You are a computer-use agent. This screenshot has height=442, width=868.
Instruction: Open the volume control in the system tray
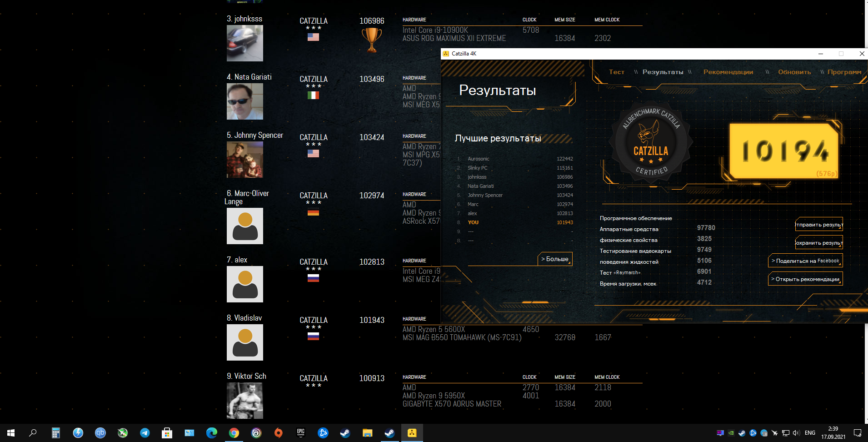point(796,433)
